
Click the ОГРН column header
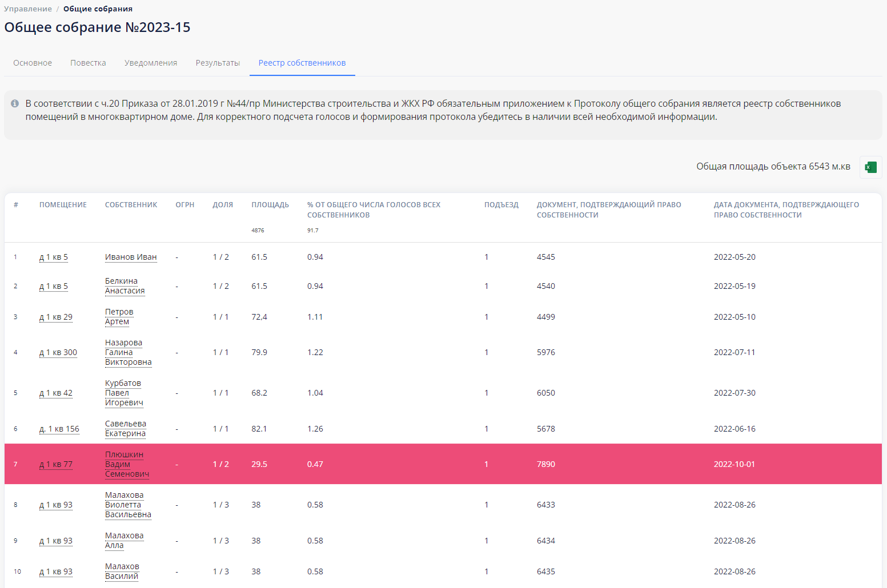click(185, 205)
